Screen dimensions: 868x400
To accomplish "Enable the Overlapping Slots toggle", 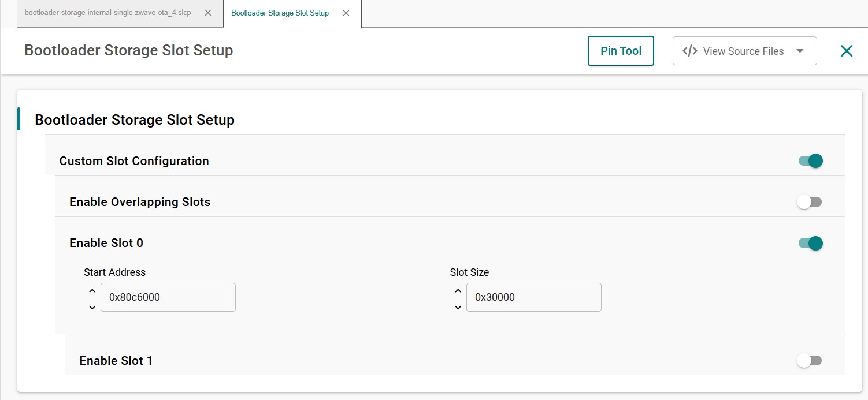I will coord(809,202).
